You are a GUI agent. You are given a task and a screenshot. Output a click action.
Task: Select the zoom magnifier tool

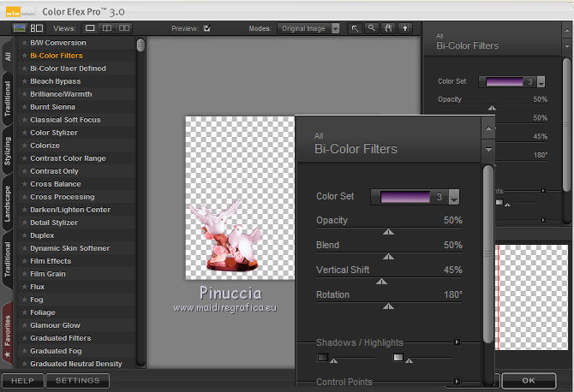(x=371, y=28)
